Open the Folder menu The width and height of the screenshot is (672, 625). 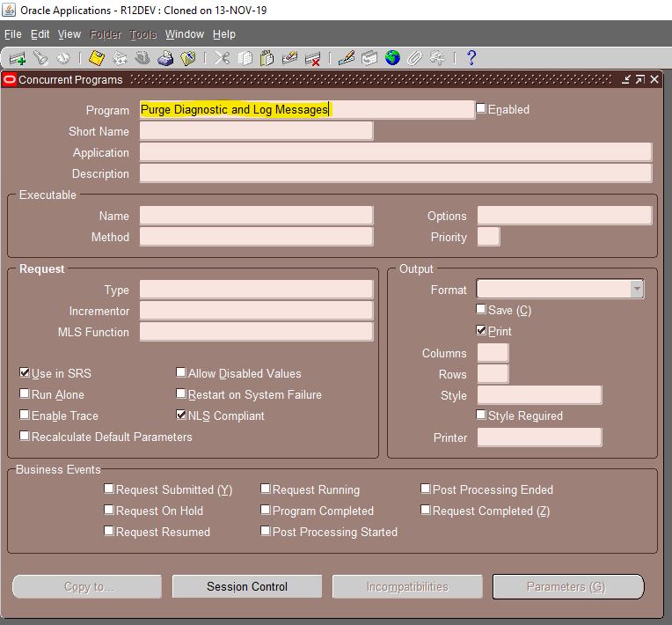point(106,33)
